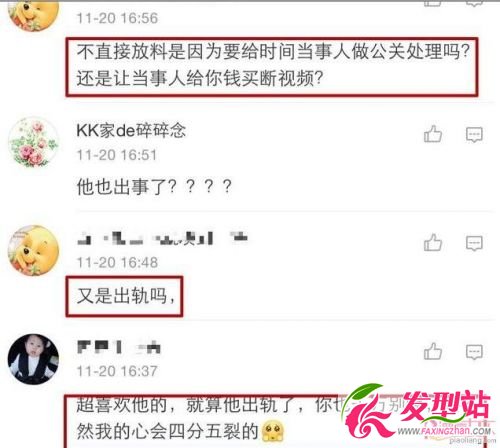Open the blurred username above 11-20 16:37
This screenshot has width=500, height=448.
(119, 347)
